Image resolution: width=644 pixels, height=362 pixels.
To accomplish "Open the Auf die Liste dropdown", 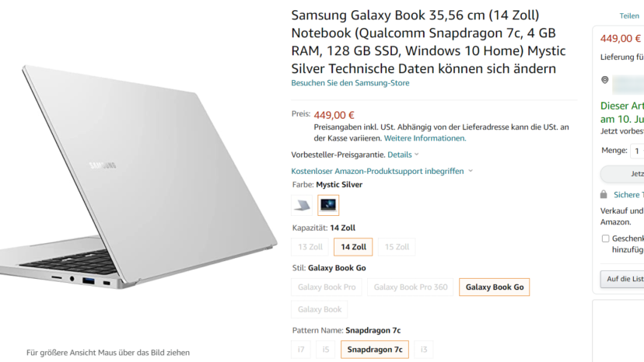I will [x=622, y=279].
